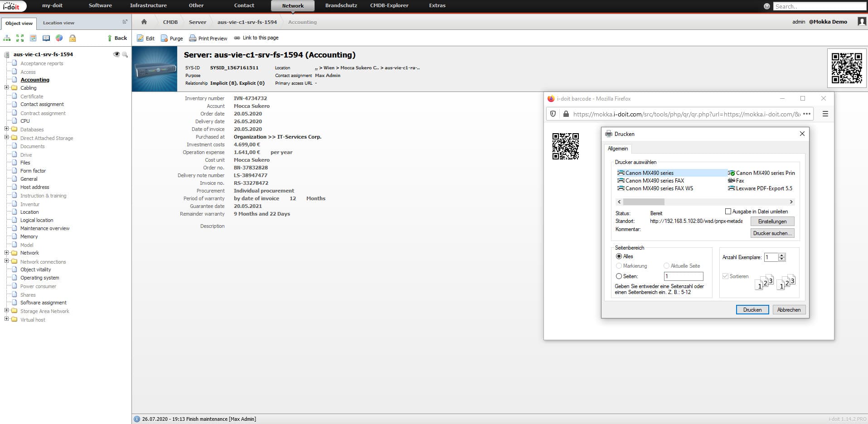Click the chain icon for Link to this page

coord(238,38)
